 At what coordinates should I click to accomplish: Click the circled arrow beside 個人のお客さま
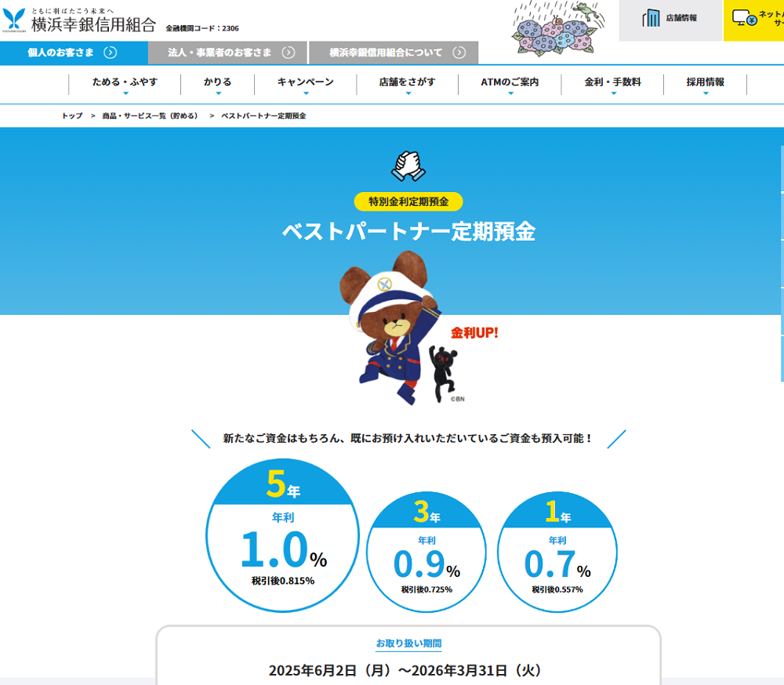tap(110, 53)
